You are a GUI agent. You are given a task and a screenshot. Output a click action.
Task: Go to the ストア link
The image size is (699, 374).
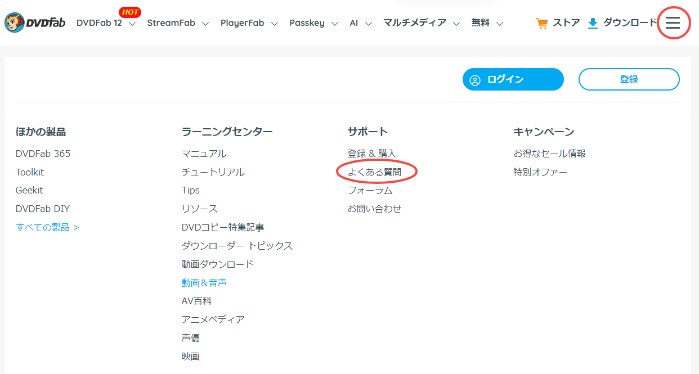566,23
